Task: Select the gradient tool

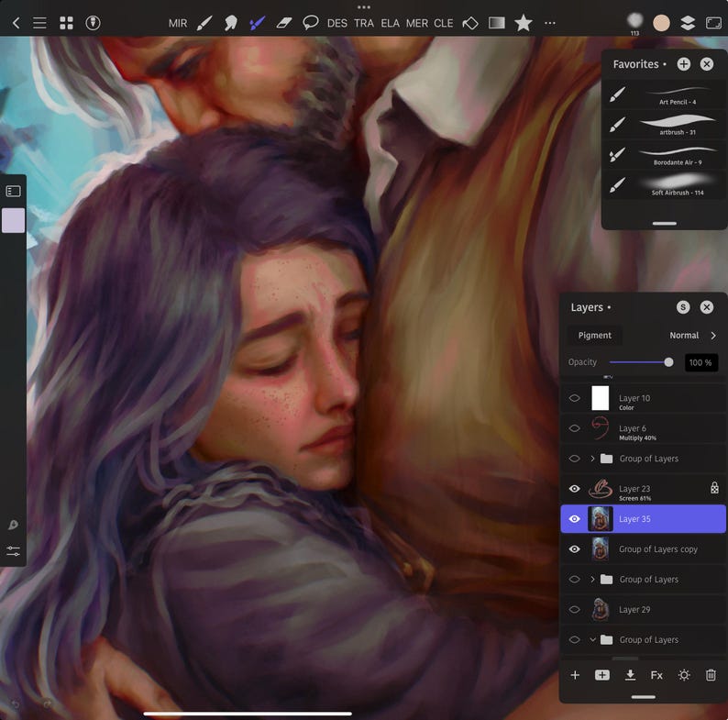Action: tap(497, 23)
